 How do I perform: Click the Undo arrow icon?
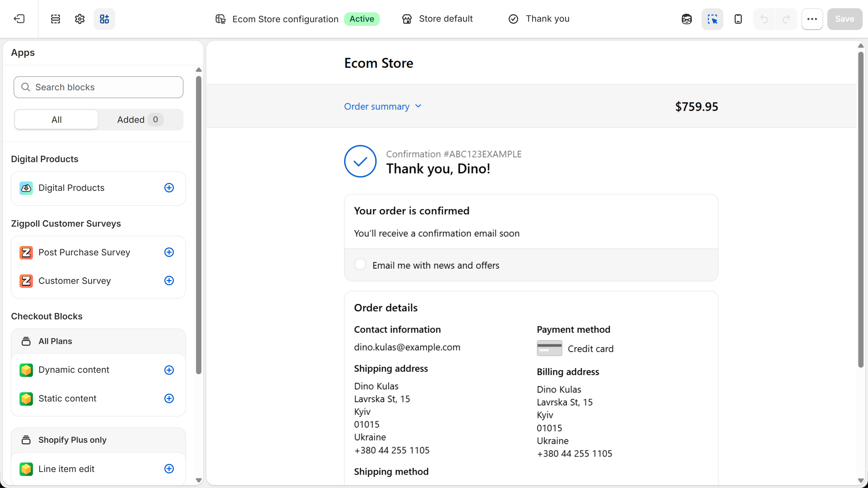click(764, 19)
